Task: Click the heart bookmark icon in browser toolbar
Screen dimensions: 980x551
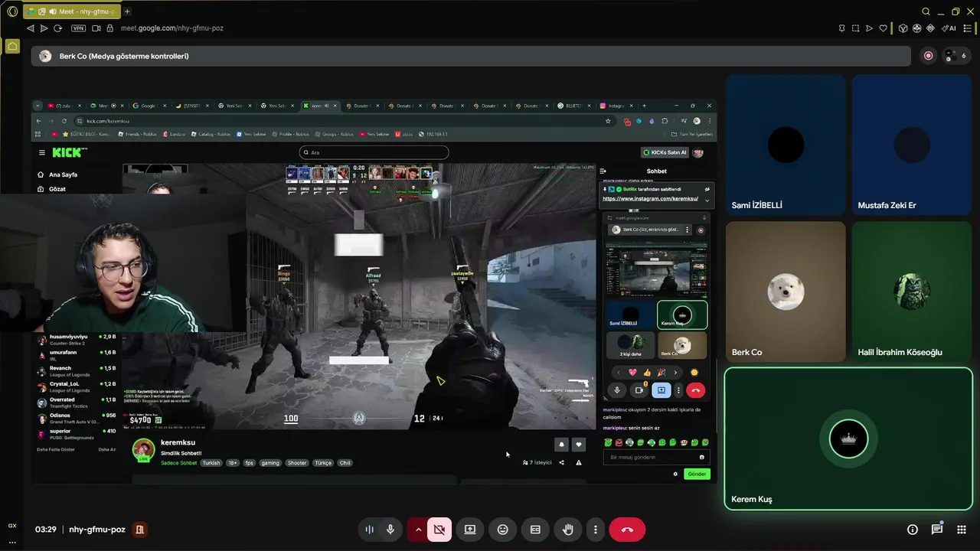Action: [x=883, y=28]
